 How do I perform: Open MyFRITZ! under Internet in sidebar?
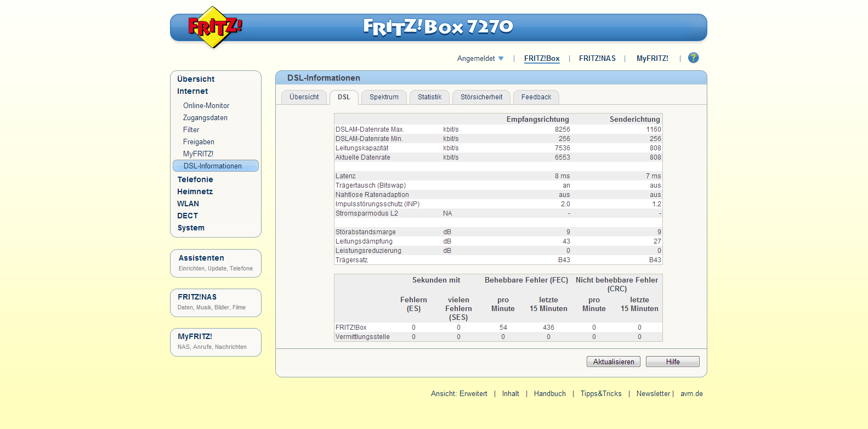point(198,154)
